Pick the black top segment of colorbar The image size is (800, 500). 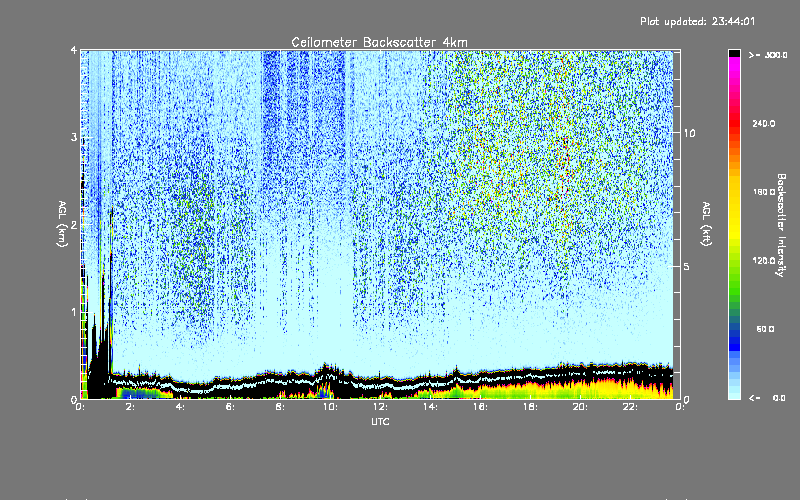point(734,53)
